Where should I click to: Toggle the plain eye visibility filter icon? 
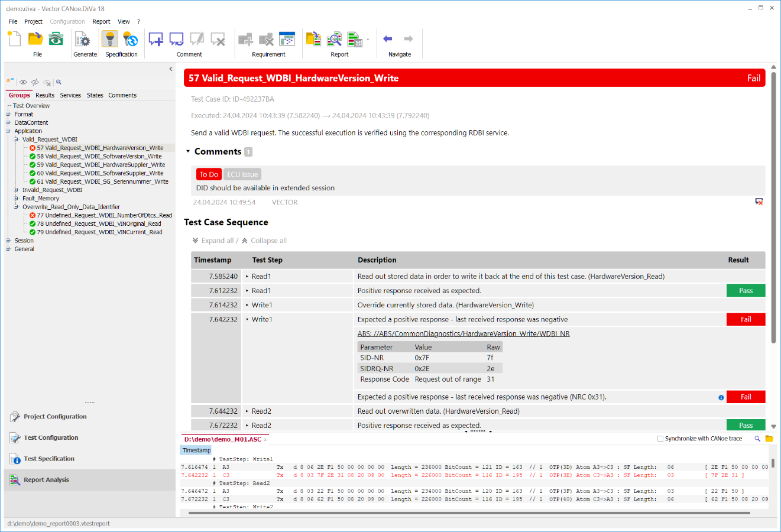coord(23,82)
